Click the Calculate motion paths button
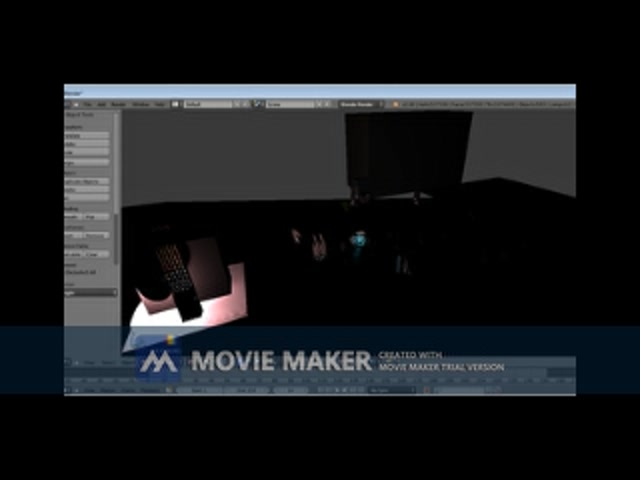The image size is (640, 480). pos(73,254)
